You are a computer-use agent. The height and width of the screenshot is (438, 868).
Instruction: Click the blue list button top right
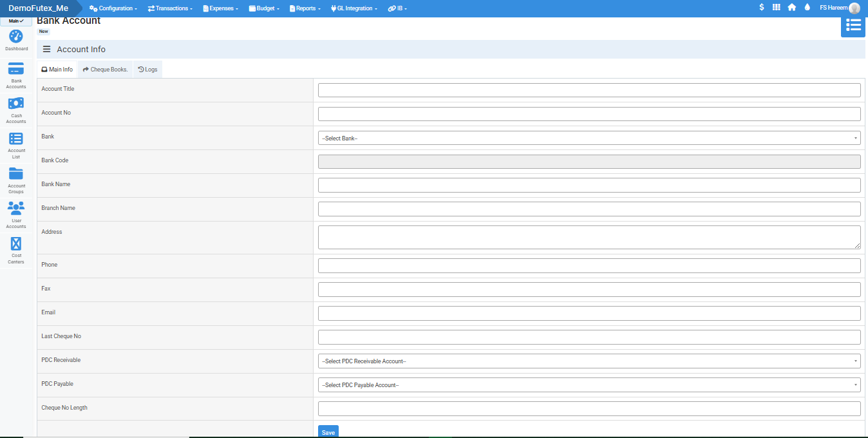click(x=853, y=25)
